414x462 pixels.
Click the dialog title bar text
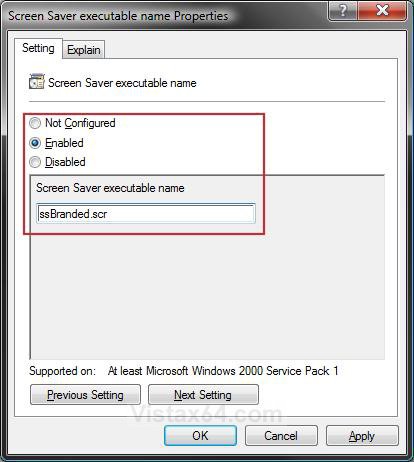[x=118, y=16]
